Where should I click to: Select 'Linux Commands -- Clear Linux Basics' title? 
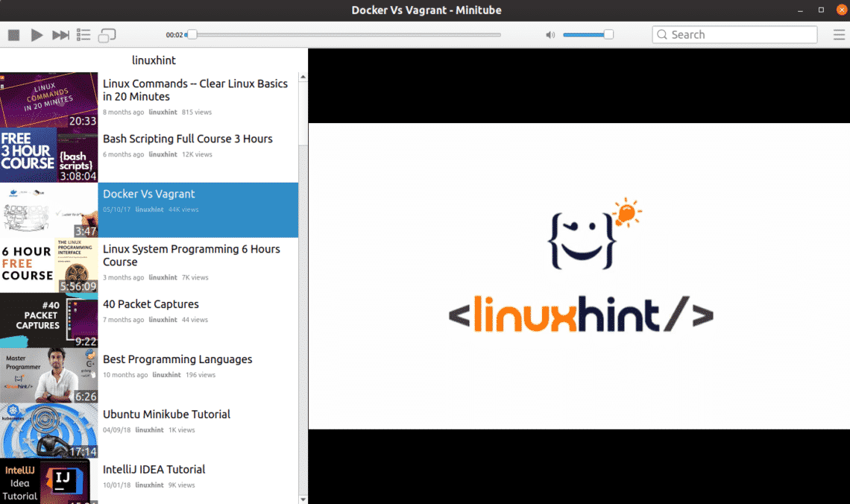(x=195, y=90)
